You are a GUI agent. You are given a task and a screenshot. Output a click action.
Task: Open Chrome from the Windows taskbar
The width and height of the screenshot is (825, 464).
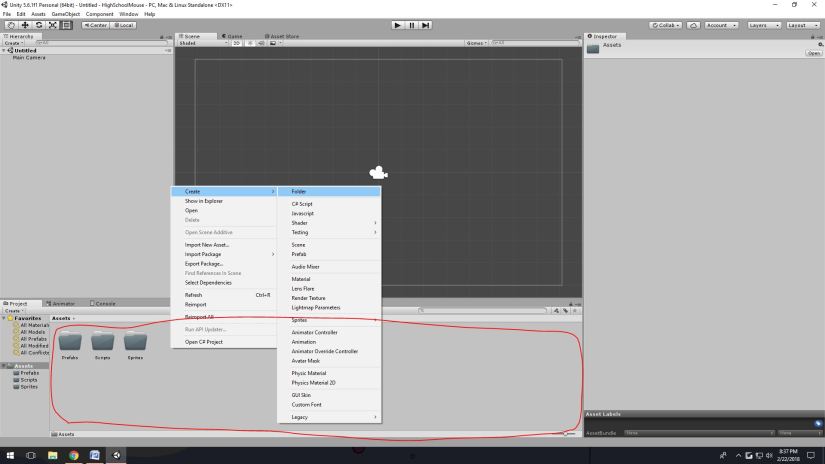click(74, 455)
